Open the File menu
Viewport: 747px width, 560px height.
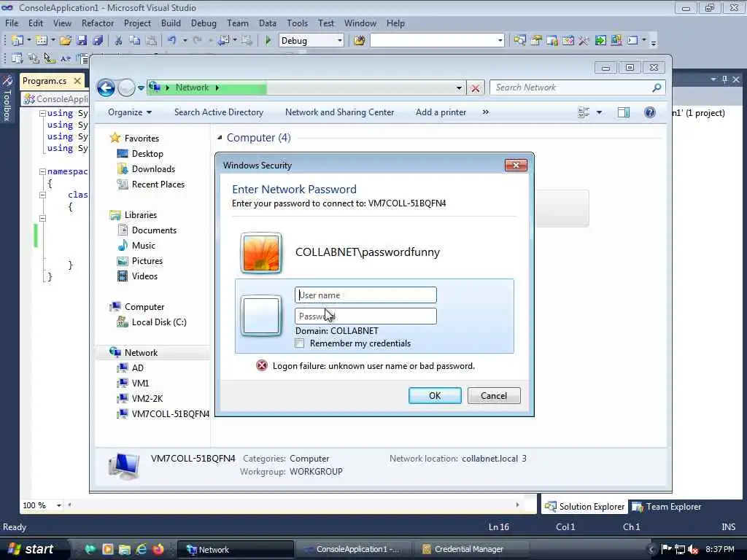tap(12, 23)
